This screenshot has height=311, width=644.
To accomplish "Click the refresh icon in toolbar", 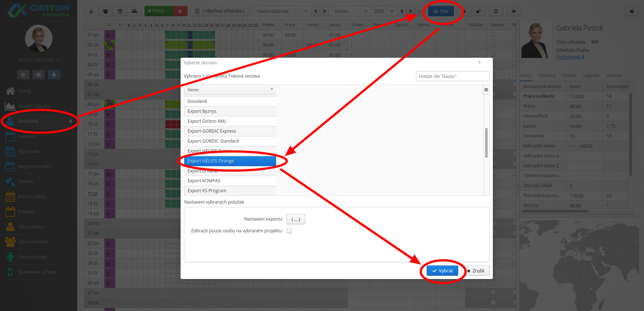I will click(496, 11).
